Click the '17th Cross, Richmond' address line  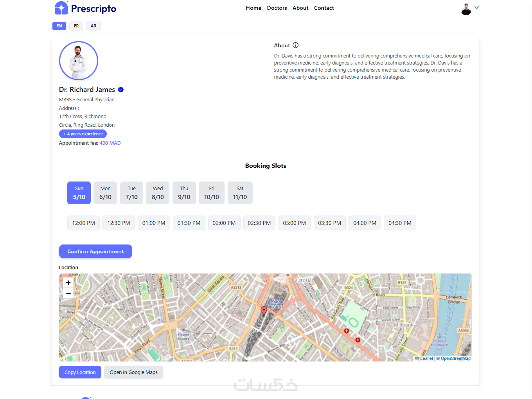click(83, 117)
